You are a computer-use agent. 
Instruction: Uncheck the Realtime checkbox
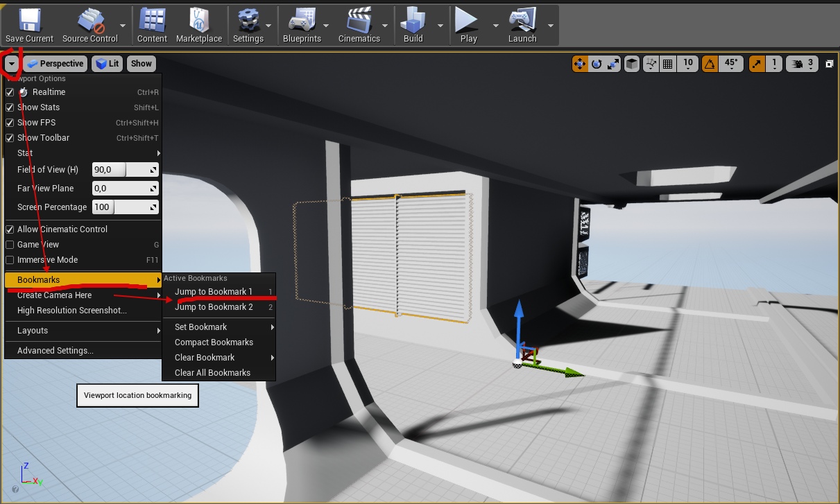pos(10,92)
